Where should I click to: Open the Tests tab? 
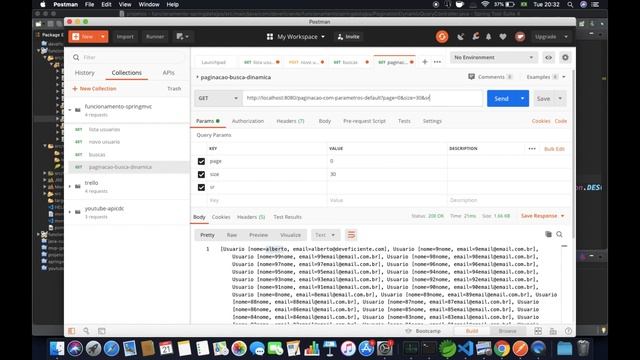tap(404, 121)
